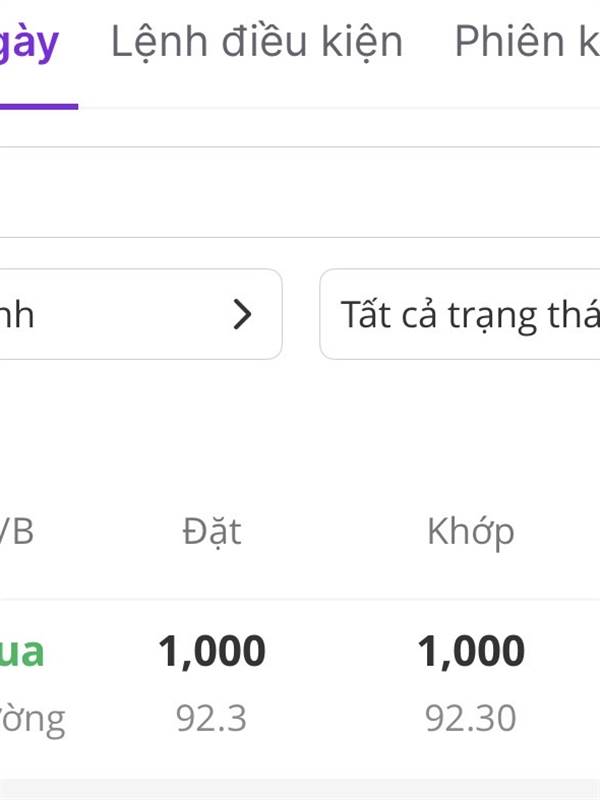600x800 pixels.
Task: Click the bold 1,000 quantity under Đặt
Action: 212,652
